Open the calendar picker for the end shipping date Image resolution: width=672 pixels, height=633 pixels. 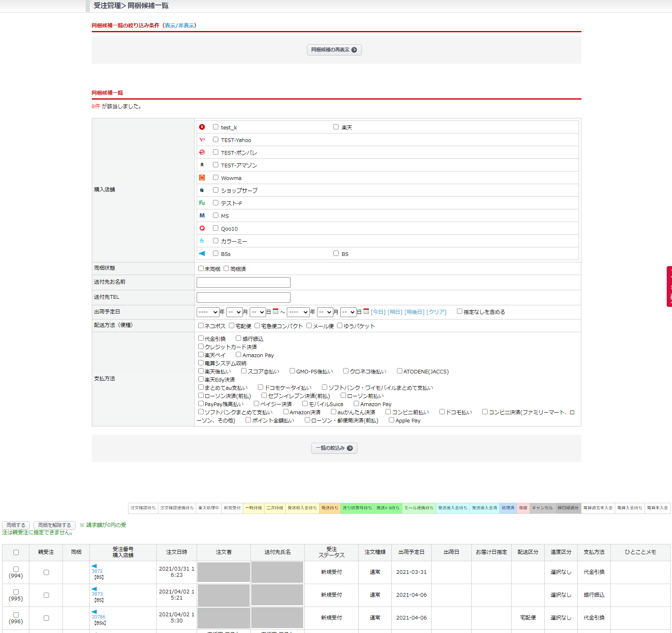pyautogui.click(x=366, y=311)
